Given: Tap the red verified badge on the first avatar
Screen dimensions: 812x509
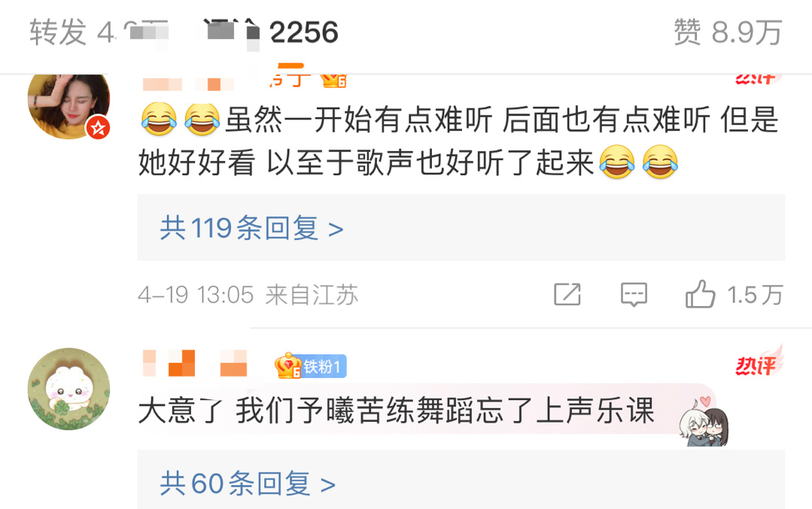Looking at the screenshot, I should (99, 127).
